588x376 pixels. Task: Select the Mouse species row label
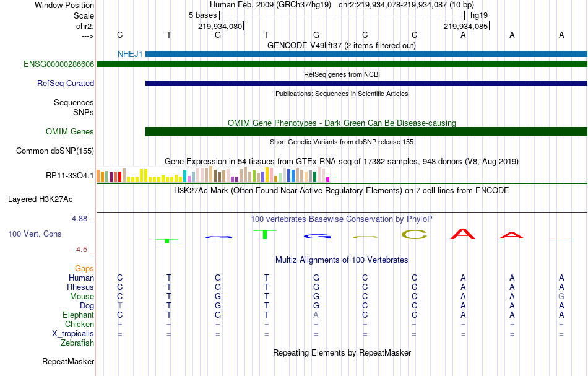82,297
